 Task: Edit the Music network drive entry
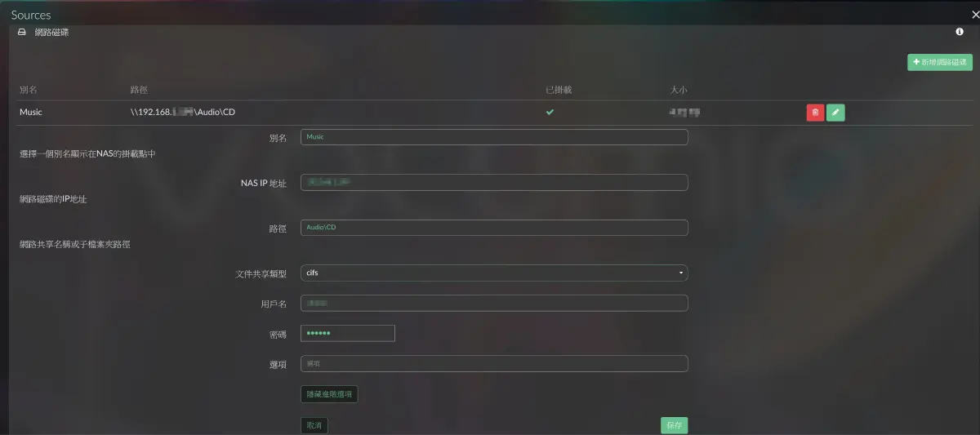coord(835,113)
